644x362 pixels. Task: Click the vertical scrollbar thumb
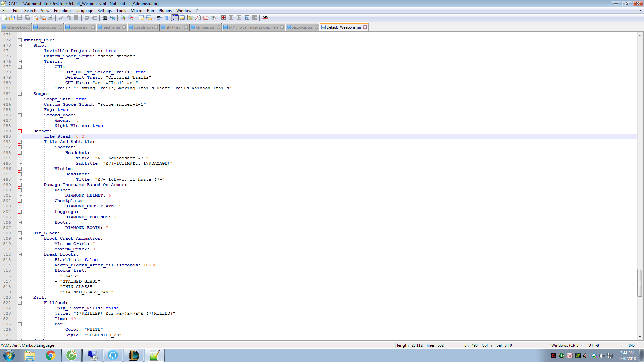[x=640, y=283]
